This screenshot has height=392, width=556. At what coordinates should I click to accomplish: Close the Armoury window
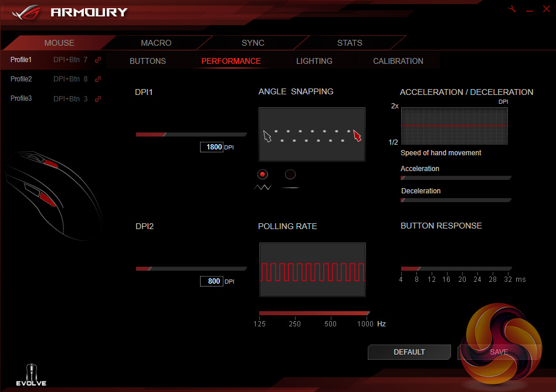[547, 9]
